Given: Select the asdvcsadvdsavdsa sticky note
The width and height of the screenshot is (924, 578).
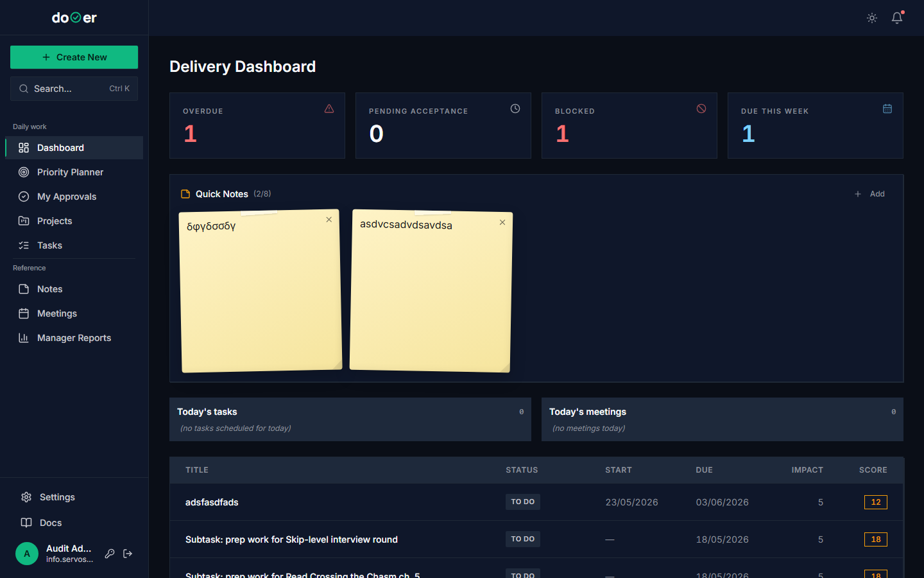Looking at the screenshot, I should (431, 291).
